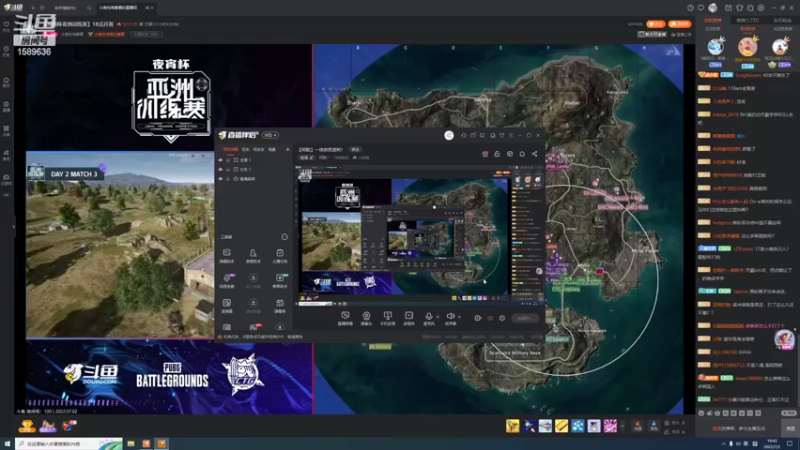Expand the gift bar with the up arrow
The width and height of the screenshot is (800, 450).
[622, 426]
